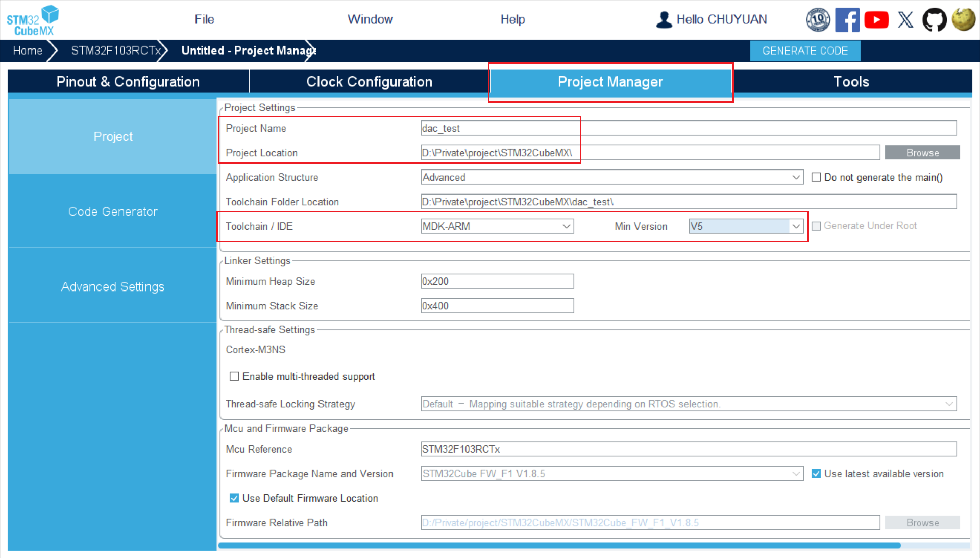
Task: Click the STM32CubeMX logo icon
Action: (33, 20)
